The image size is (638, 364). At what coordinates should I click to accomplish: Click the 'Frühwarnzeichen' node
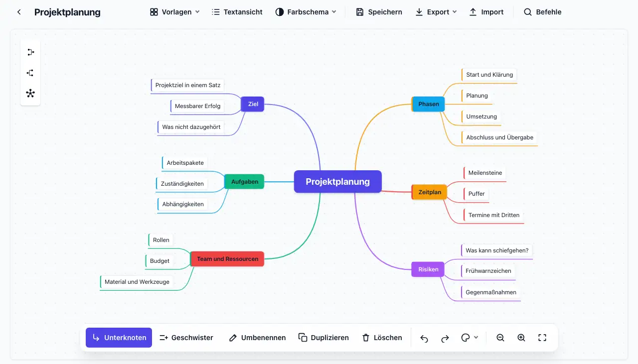pos(488,271)
